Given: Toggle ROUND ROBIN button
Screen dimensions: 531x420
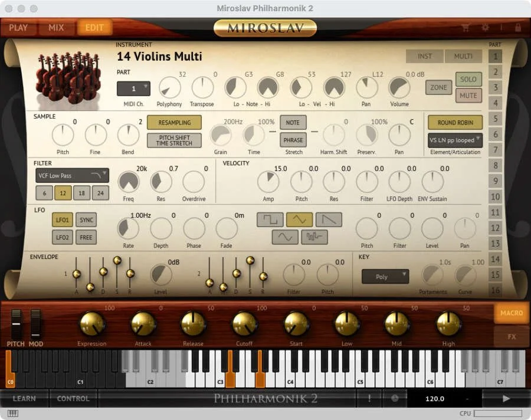Looking at the screenshot, I should pyautogui.click(x=455, y=123).
